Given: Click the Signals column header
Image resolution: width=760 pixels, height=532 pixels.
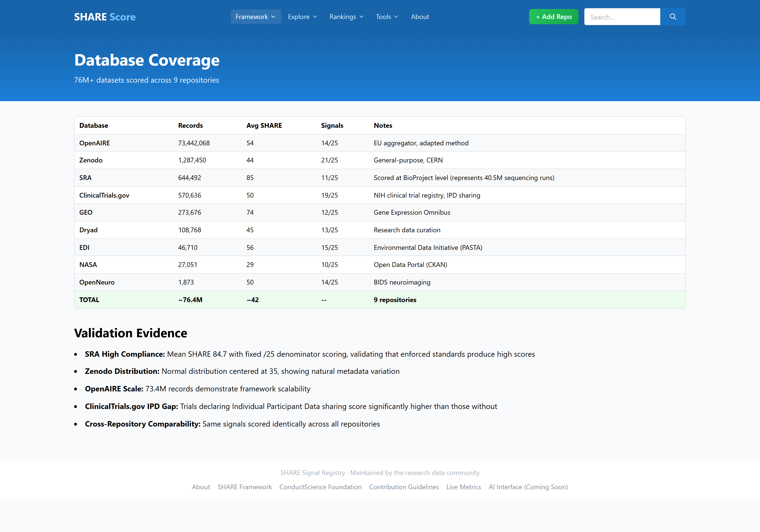Looking at the screenshot, I should click(332, 125).
